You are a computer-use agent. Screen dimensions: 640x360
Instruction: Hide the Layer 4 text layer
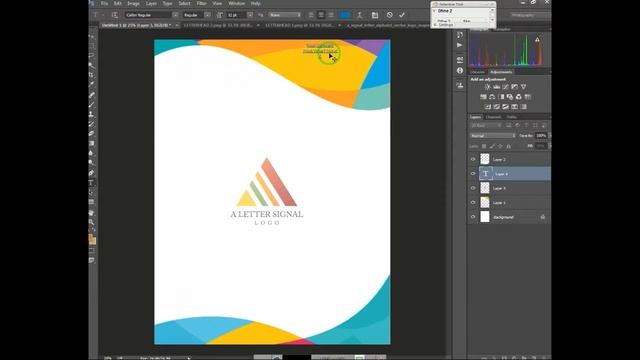tap(473, 174)
